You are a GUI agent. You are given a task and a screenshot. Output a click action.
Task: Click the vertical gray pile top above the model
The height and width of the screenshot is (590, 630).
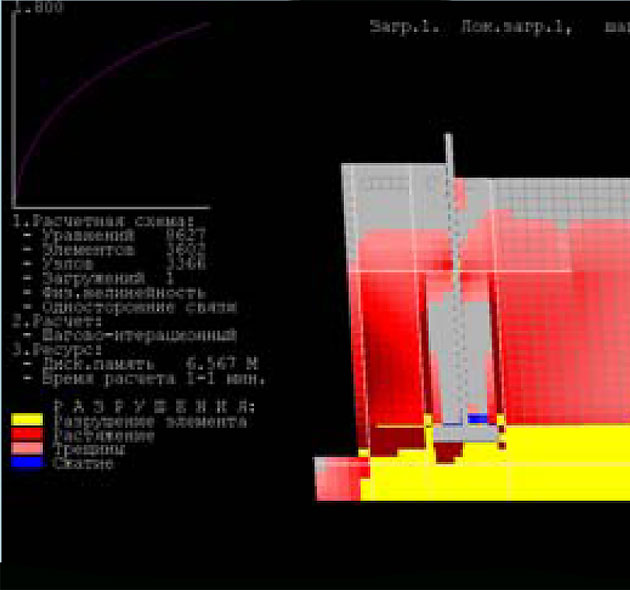point(448,150)
